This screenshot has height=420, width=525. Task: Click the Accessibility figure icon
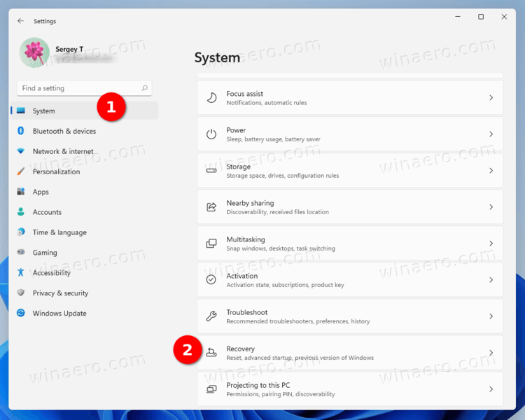[21, 272]
